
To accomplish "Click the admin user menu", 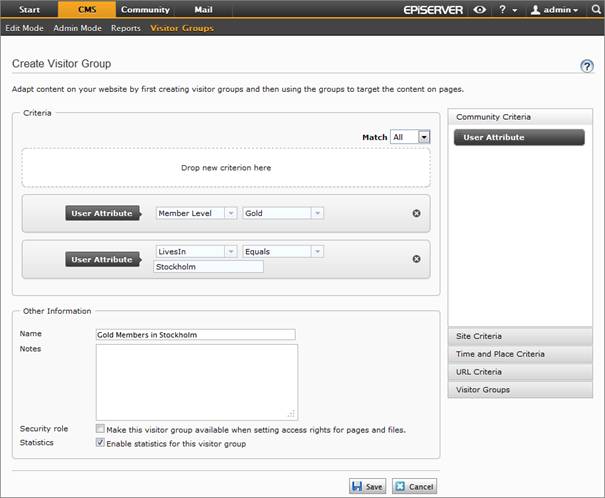I will pos(554,10).
